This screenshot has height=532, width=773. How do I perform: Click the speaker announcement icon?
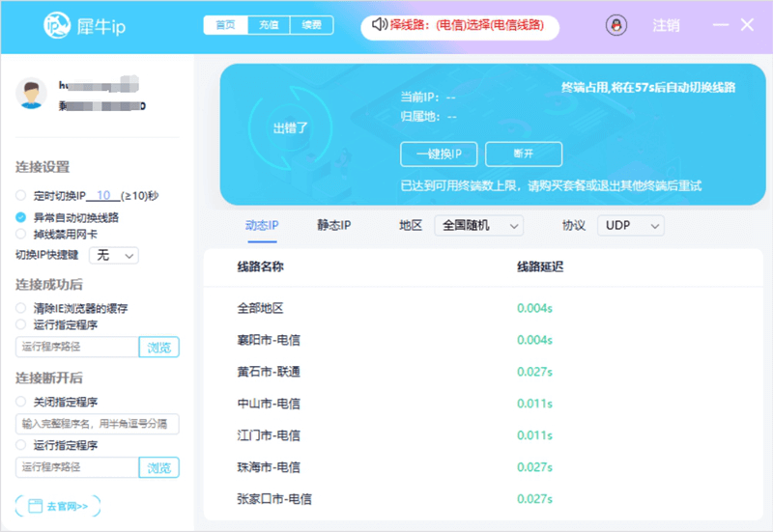tap(379, 25)
